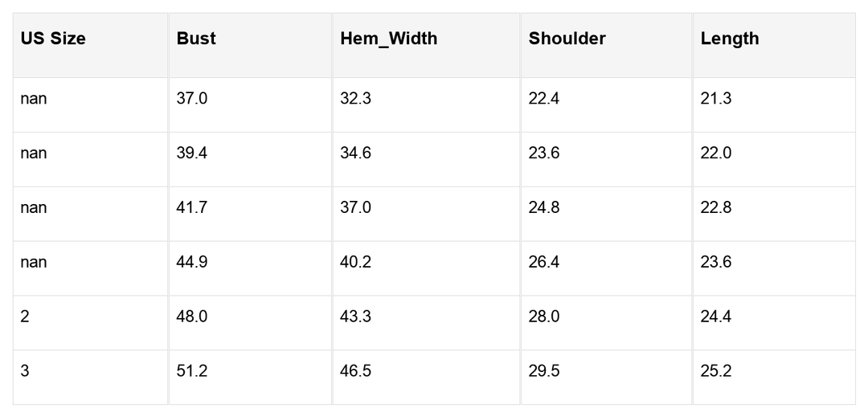Click the Bust value 51.2
This screenshot has width=868, height=417.
[x=192, y=371]
